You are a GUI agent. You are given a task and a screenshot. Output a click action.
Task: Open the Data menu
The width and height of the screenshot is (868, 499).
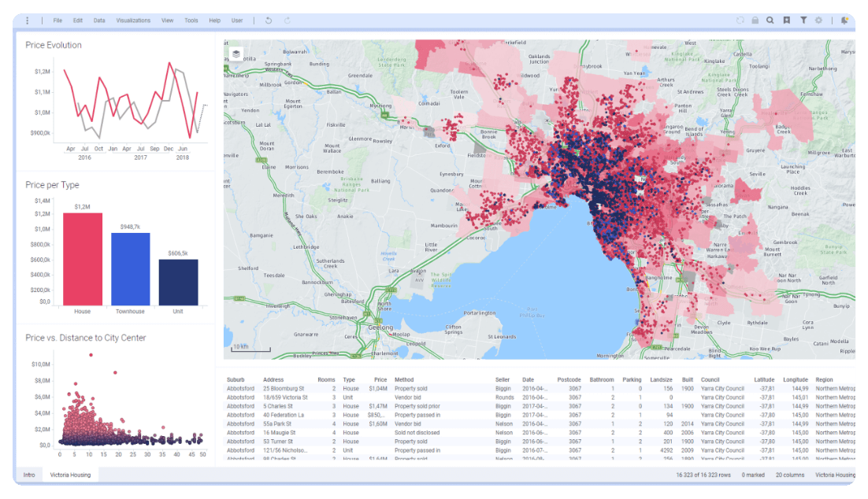98,20
